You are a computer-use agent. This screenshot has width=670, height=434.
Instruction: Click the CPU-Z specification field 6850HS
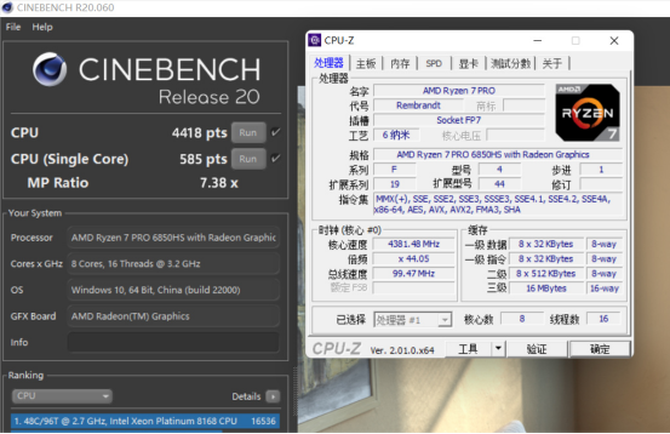point(498,155)
